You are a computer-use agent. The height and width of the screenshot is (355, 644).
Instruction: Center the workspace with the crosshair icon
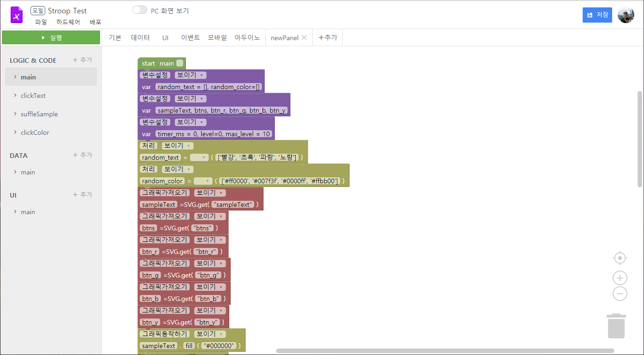tap(620, 258)
